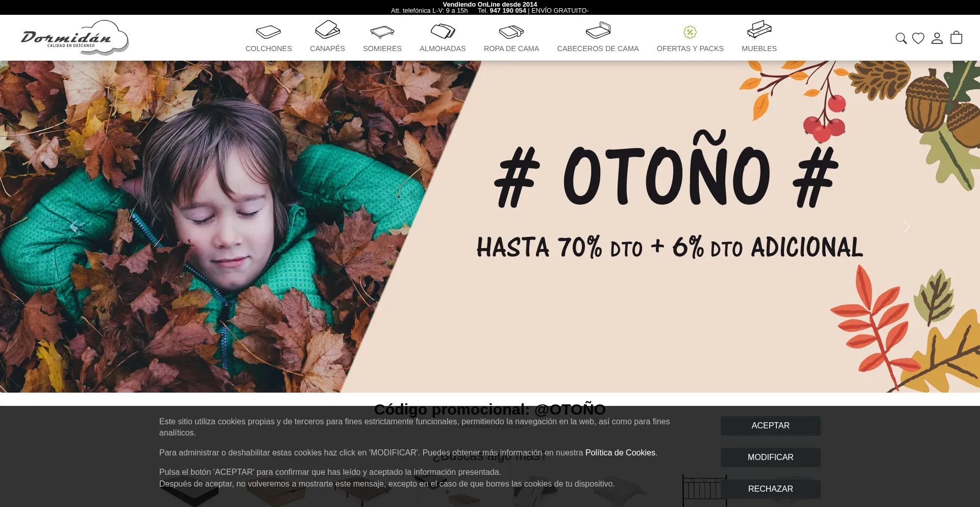The height and width of the screenshot is (507, 980).
Task: Go to the previous banner slide arrow
Action: click(x=74, y=227)
